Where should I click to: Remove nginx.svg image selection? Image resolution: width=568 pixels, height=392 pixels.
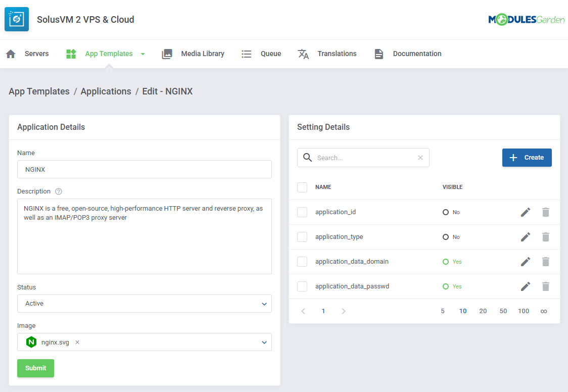point(77,342)
